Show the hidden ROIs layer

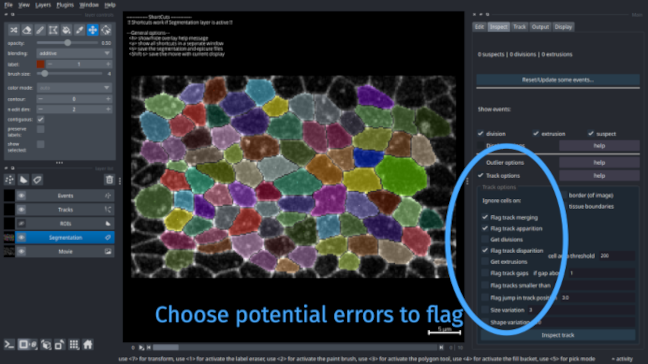[21, 224]
